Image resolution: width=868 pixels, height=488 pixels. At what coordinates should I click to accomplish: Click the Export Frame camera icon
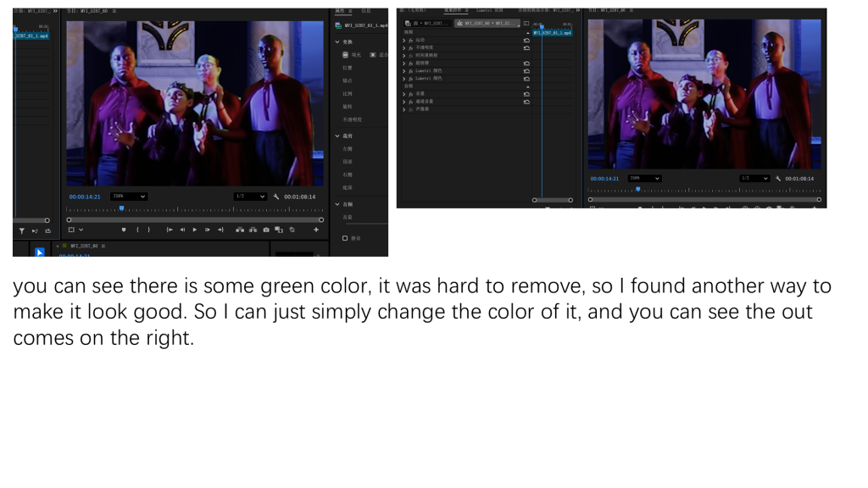click(x=266, y=230)
